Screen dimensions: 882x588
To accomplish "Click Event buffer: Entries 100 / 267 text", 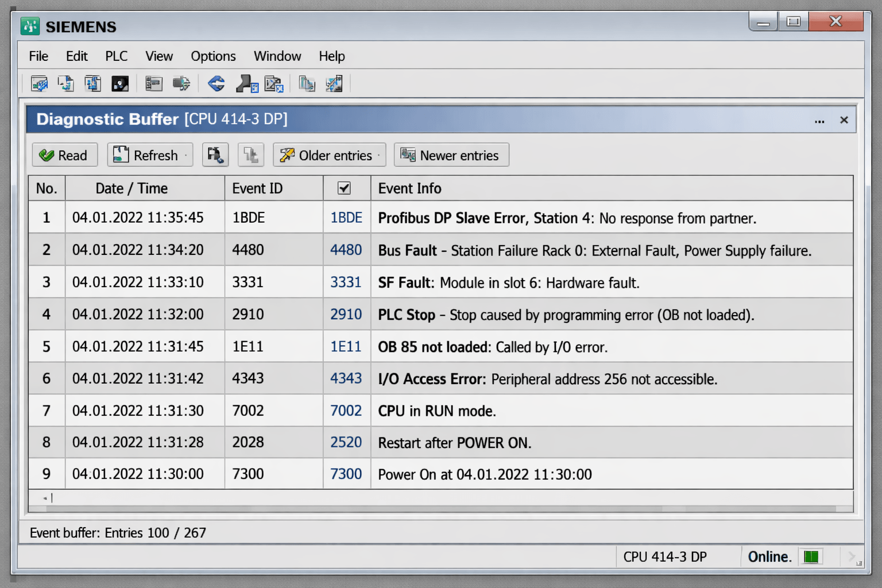I will (118, 533).
